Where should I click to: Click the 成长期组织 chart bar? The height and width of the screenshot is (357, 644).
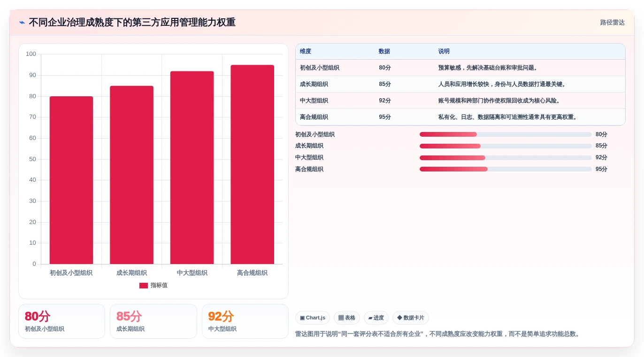click(x=131, y=175)
